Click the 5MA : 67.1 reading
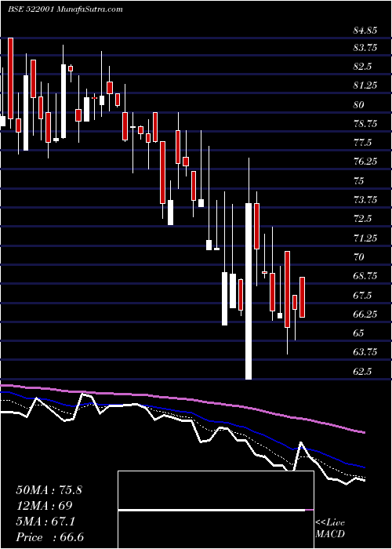392x549 pixels. pos(45,522)
